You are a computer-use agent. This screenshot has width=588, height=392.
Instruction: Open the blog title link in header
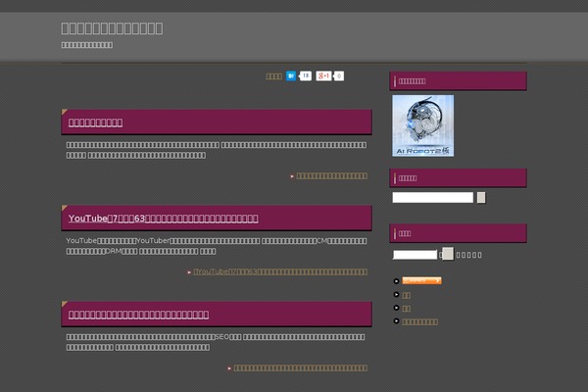[x=112, y=28]
